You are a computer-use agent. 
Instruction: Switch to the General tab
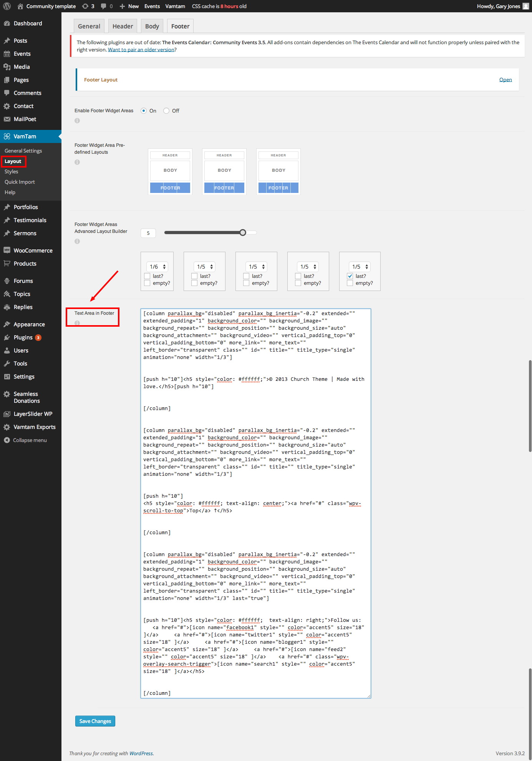[x=89, y=26]
